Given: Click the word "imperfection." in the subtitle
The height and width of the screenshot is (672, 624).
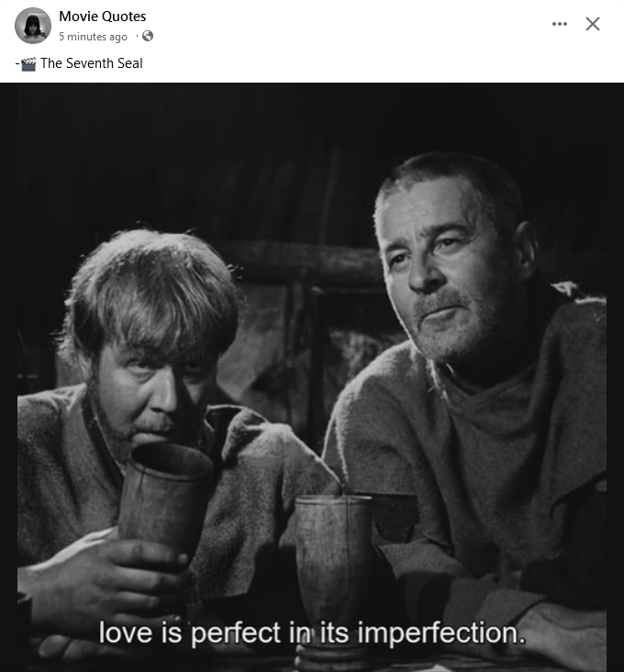Looking at the screenshot, I should tap(441, 633).
